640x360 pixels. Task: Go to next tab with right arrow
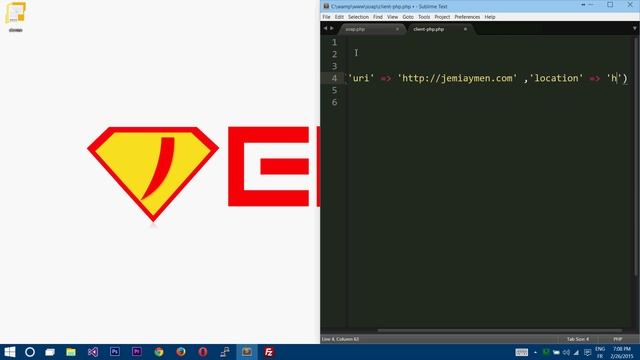[331, 28]
